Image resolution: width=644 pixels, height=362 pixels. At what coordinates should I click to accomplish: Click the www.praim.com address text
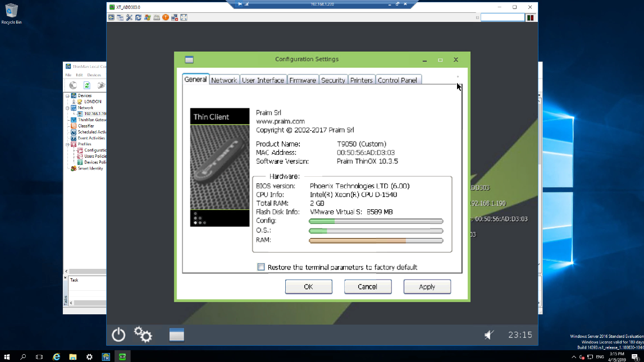[280, 121]
